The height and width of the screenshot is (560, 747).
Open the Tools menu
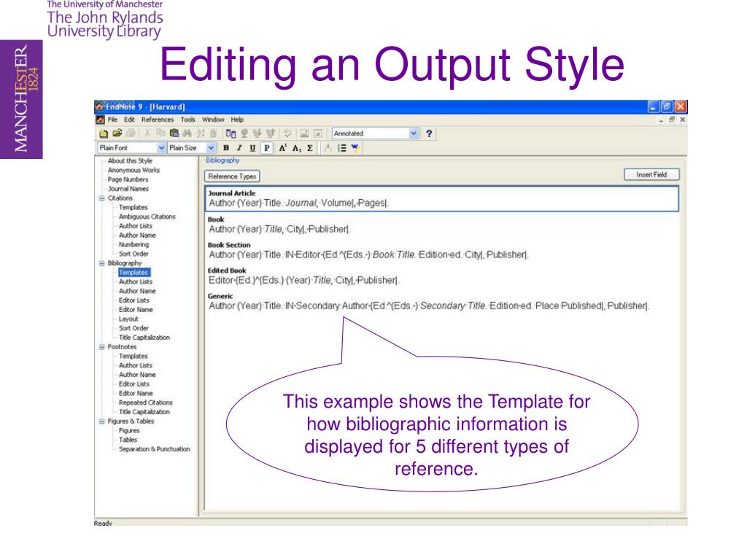pos(189,119)
